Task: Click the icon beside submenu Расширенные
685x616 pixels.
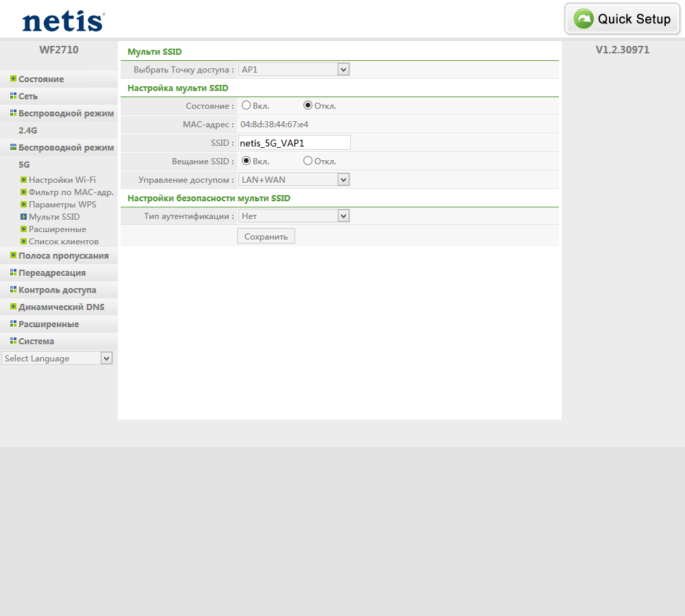Action: pos(23,229)
